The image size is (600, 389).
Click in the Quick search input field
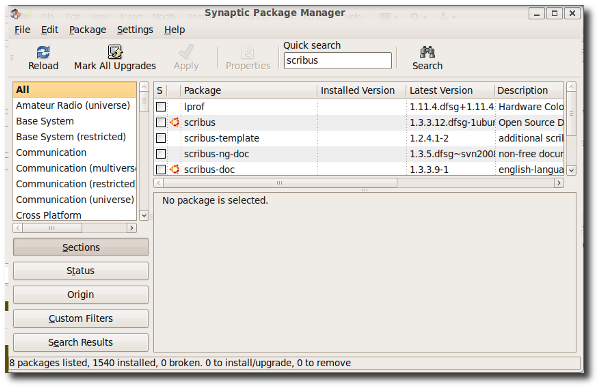(x=338, y=60)
